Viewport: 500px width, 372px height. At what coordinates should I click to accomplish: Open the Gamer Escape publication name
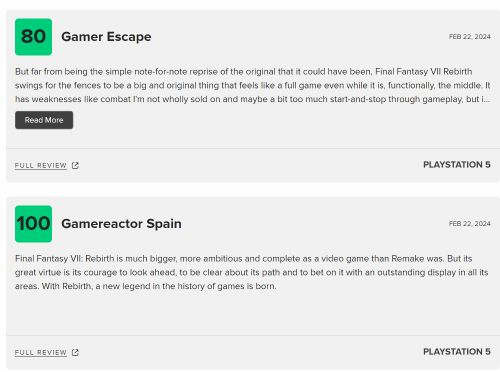click(106, 37)
